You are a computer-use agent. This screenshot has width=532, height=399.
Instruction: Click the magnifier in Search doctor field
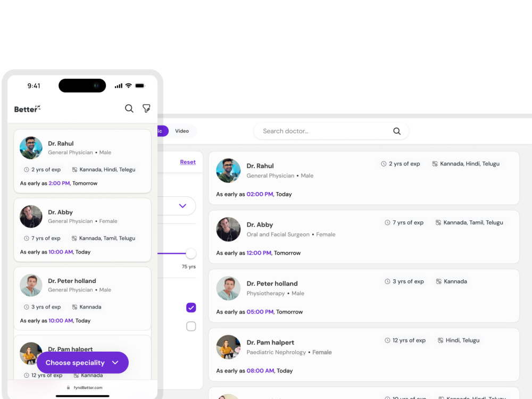click(x=397, y=131)
